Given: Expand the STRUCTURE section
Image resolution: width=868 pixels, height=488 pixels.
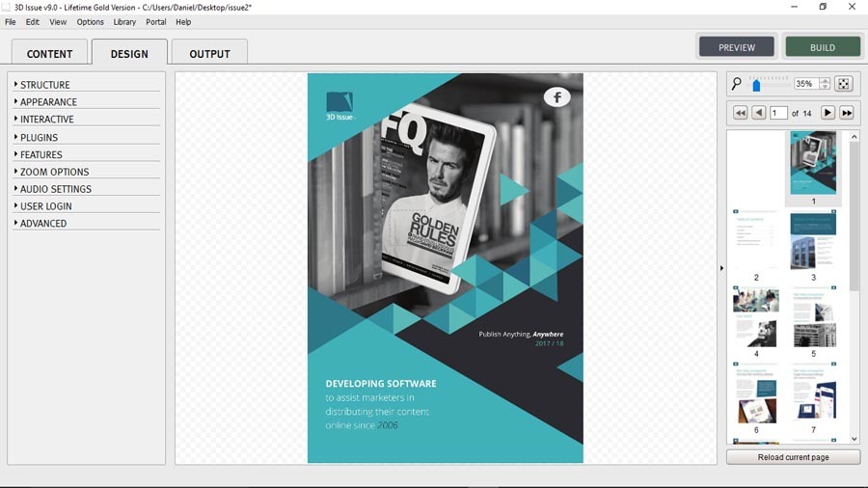Looking at the screenshot, I should (x=44, y=85).
